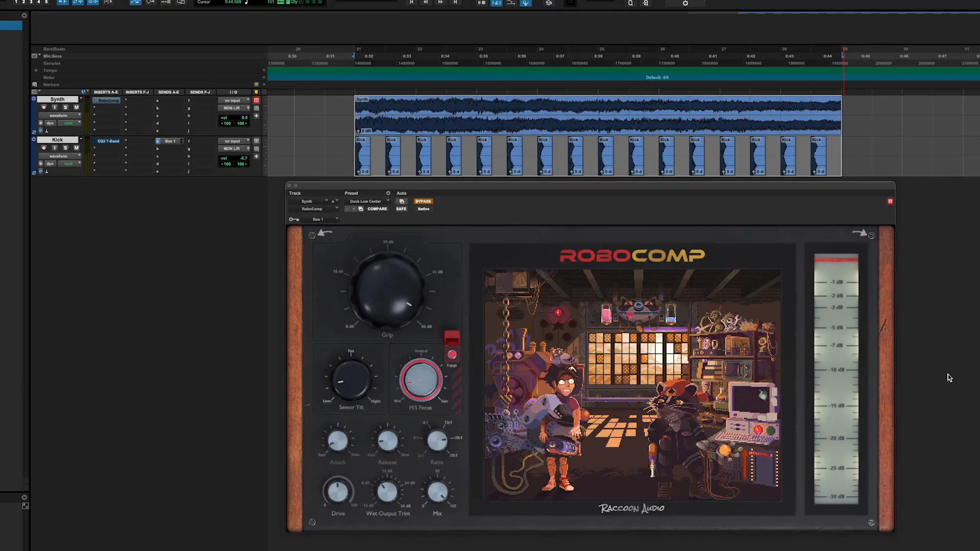Click the SENDS F-J column header
980x551 pixels.
click(x=200, y=92)
